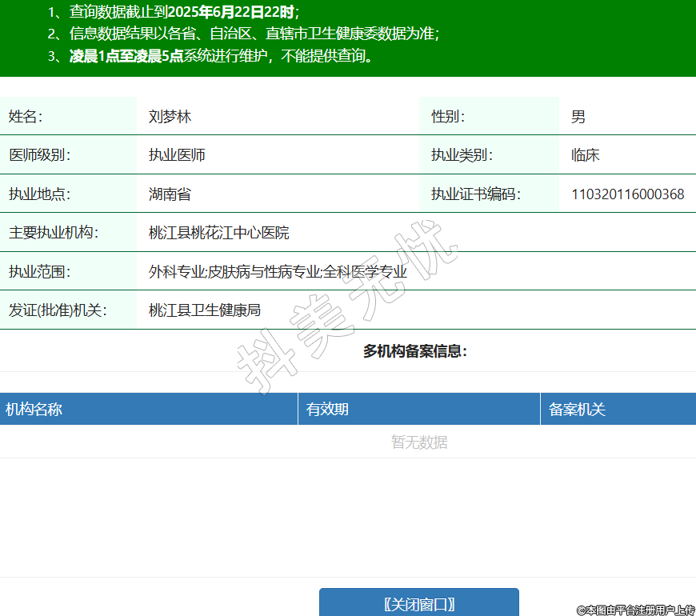Screen dimensions: 696x616
Task: Click the 备案机关 column header
Action: (x=577, y=410)
